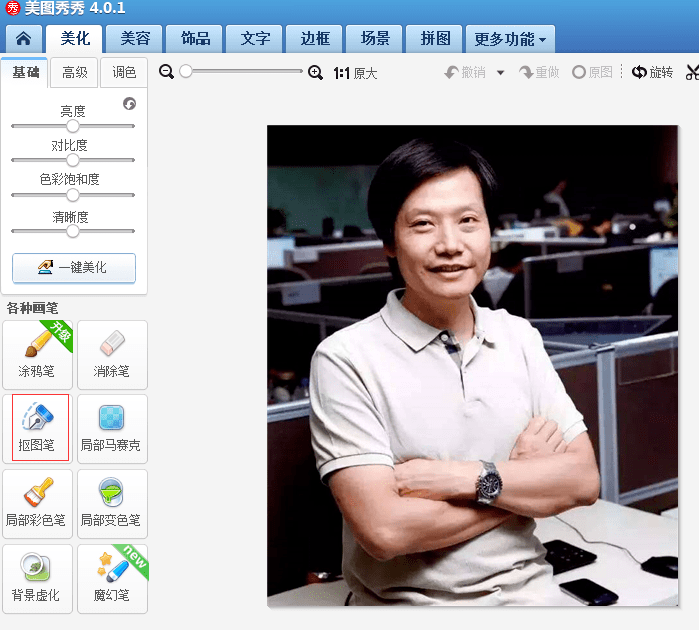
Task: Click the 一键美化 one-click beautify button
Action: [74, 268]
